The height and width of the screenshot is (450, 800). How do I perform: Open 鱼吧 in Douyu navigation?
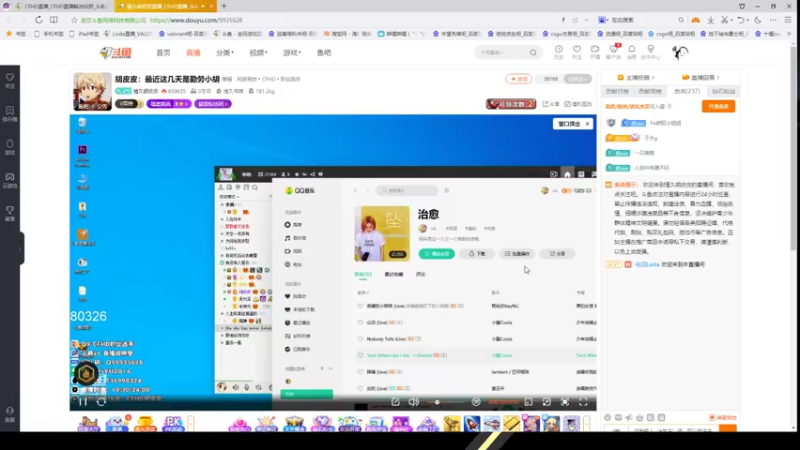[324, 53]
